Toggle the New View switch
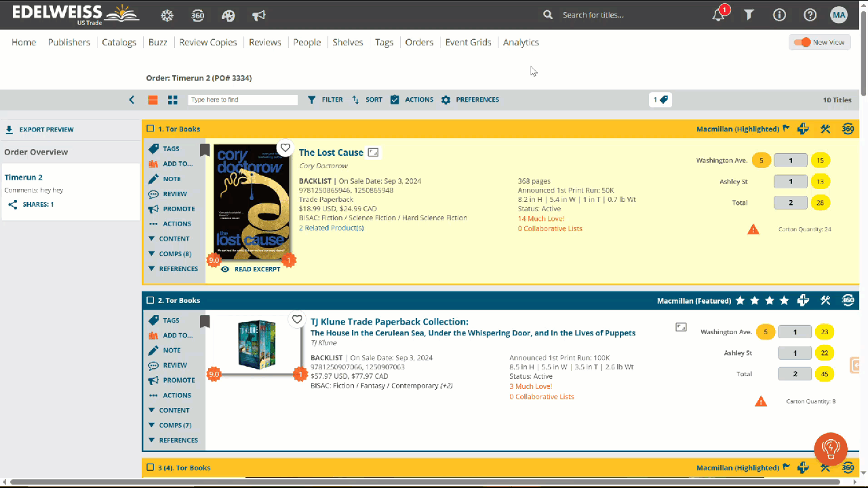The height and width of the screenshot is (488, 868). click(x=802, y=42)
